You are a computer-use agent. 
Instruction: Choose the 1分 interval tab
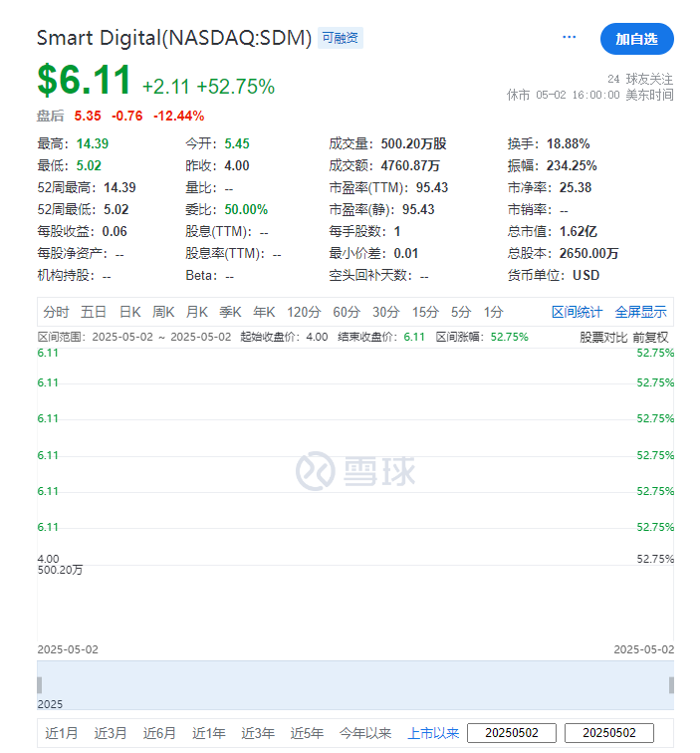pyautogui.click(x=493, y=312)
